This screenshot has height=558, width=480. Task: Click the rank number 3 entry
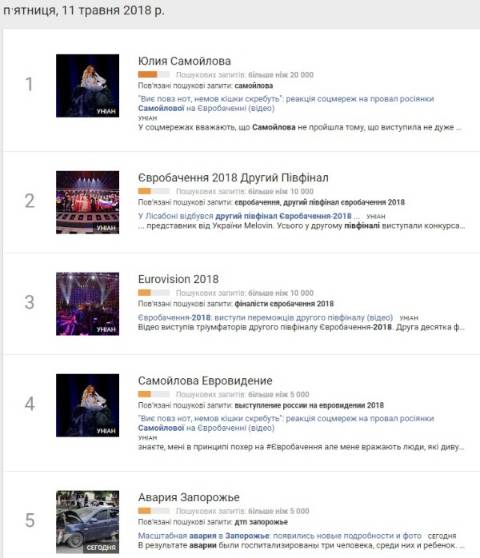(x=30, y=302)
